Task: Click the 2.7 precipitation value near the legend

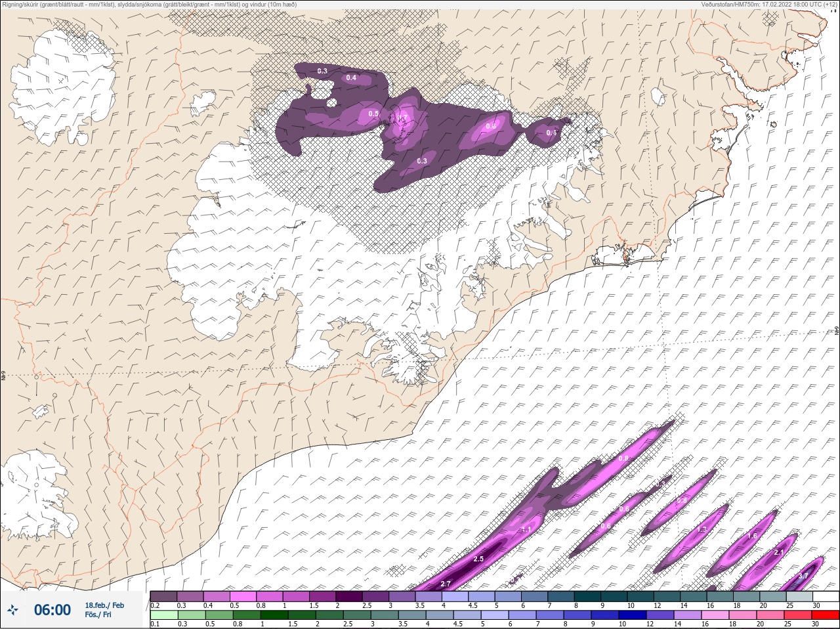Action: coord(446,584)
